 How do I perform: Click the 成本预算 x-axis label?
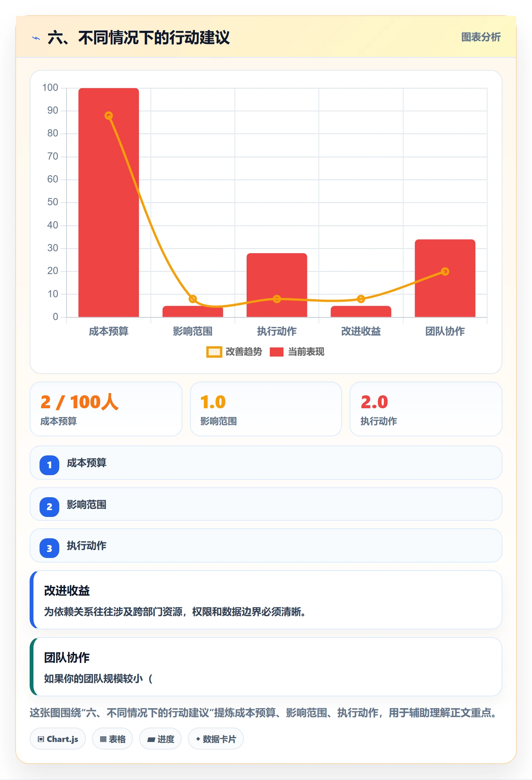[x=109, y=331]
